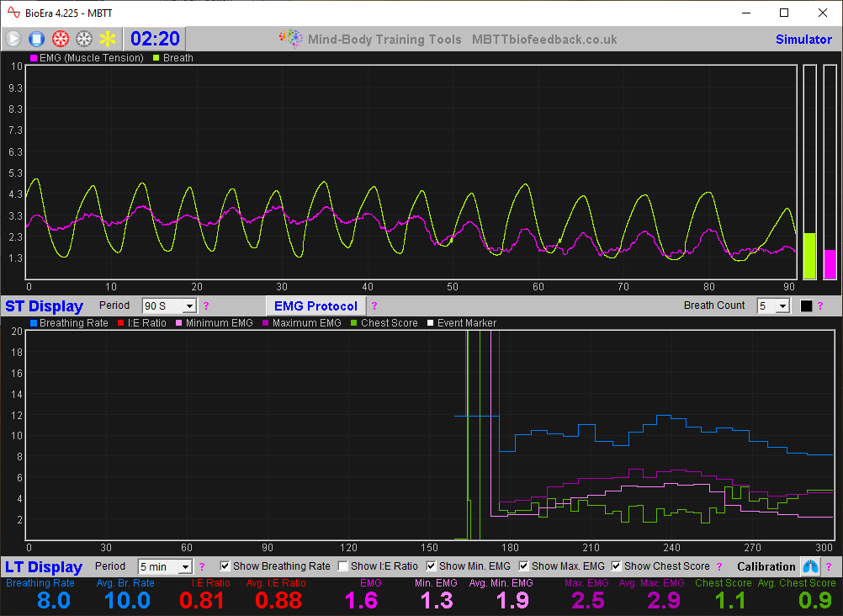
Task: Open the 5 min Period dropdown
Action: pos(165,566)
